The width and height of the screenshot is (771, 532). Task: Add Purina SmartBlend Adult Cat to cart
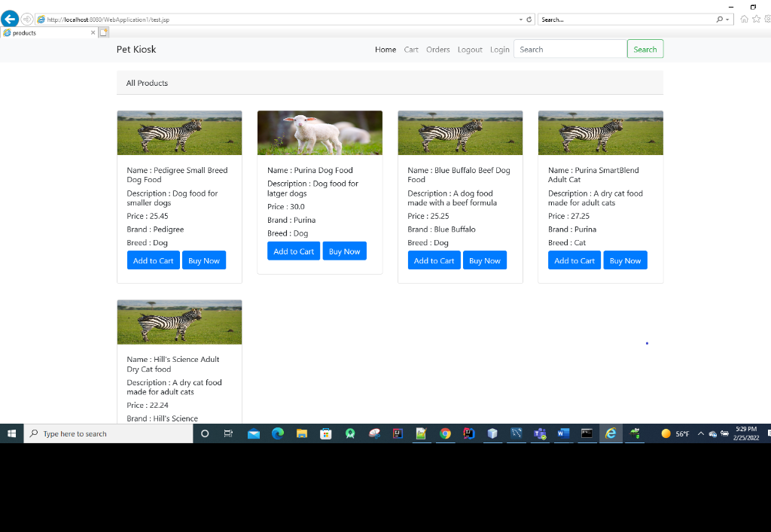(574, 260)
